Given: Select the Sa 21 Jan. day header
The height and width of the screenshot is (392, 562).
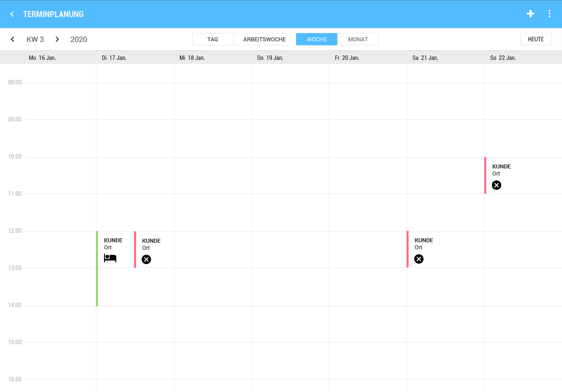Looking at the screenshot, I should [x=426, y=58].
